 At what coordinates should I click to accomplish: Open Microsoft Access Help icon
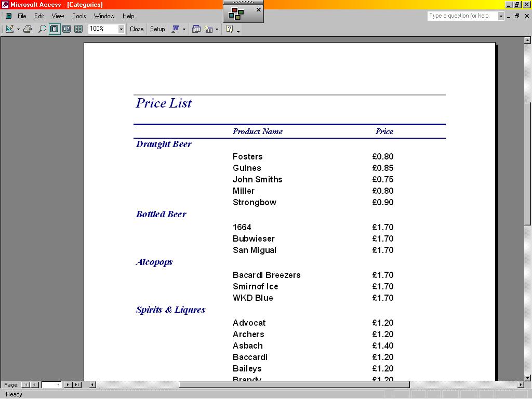click(x=229, y=29)
